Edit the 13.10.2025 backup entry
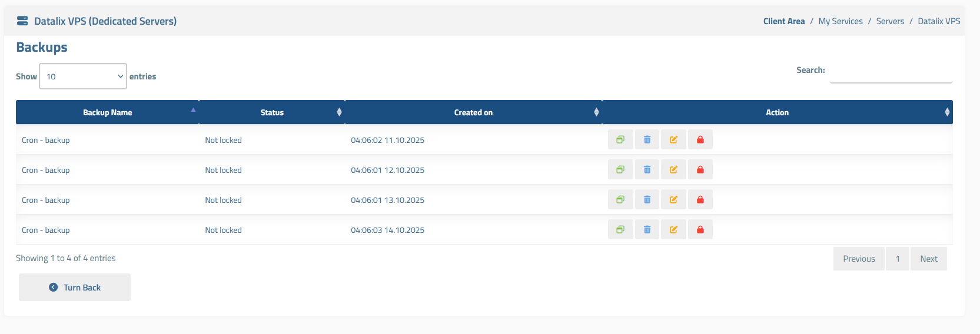Screen dimensions: 980x334 [673, 200]
